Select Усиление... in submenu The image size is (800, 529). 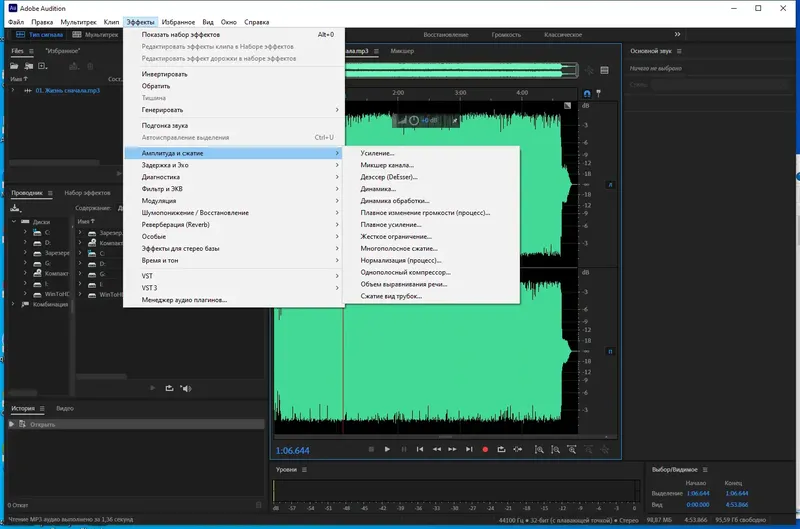point(432,153)
